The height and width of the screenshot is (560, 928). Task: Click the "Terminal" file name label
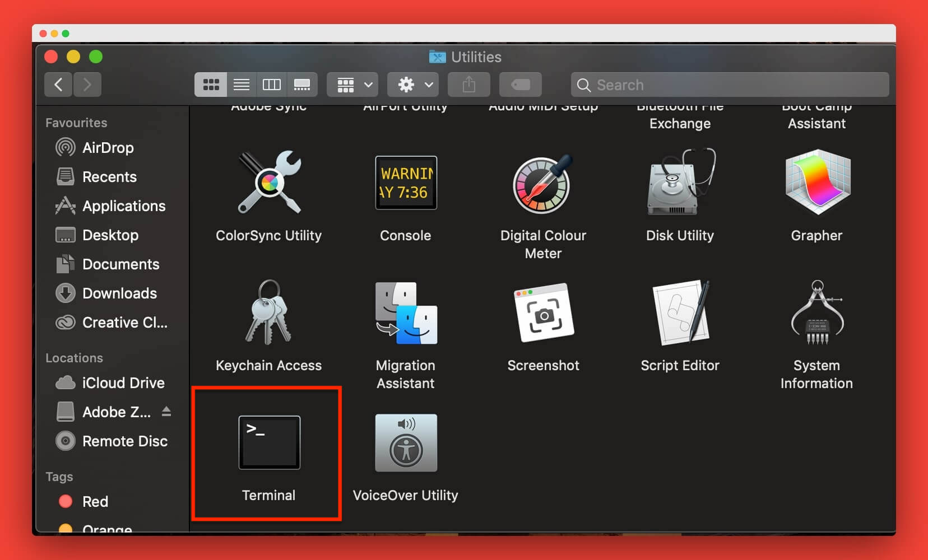pos(269,495)
